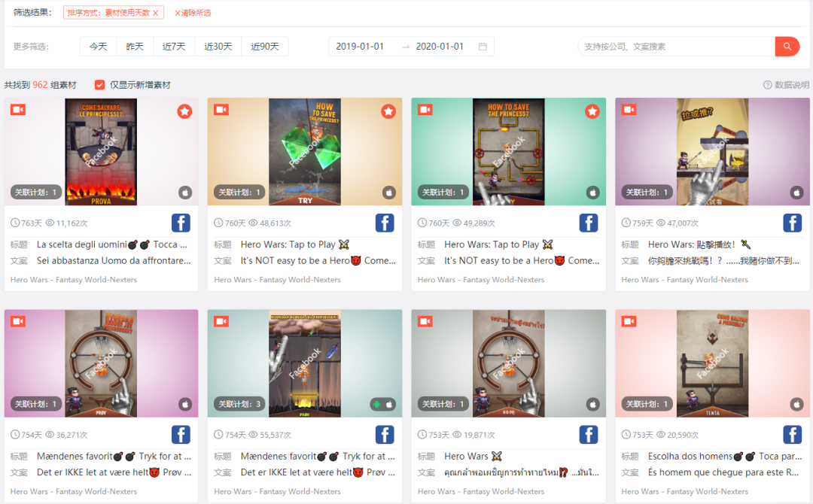Select the 近7天 time filter
The width and height of the screenshot is (813, 504).
pos(174,47)
